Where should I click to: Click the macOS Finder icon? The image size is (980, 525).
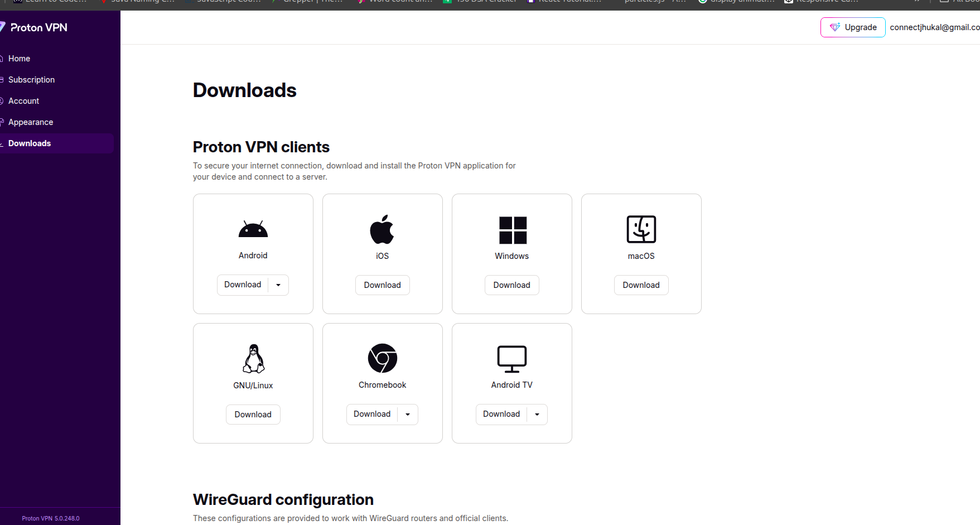tap(641, 229)
